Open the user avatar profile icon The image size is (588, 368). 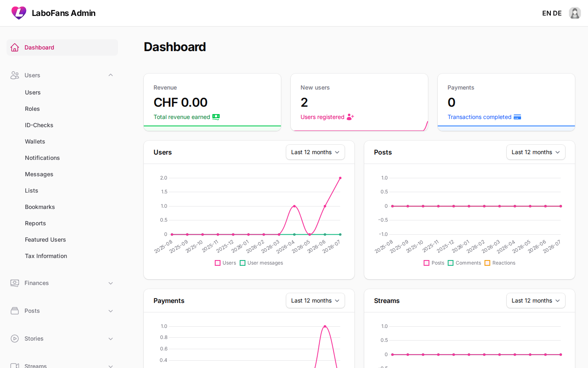tap(575, 13)
